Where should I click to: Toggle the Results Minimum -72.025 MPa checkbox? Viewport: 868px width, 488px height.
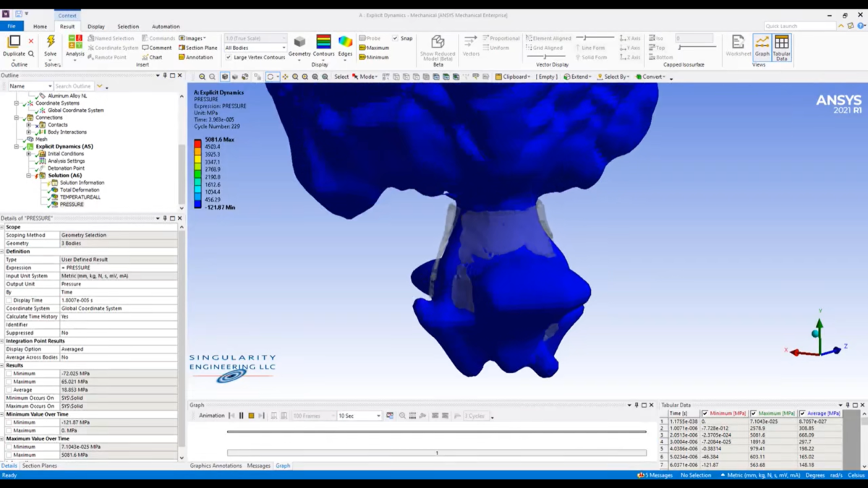pos(9,374)
